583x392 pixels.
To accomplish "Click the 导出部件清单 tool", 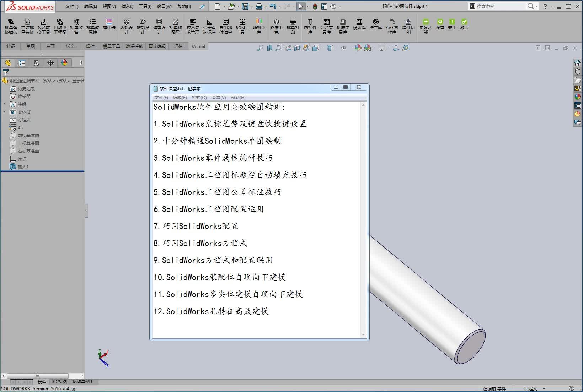I will click(x=226, y=27).
